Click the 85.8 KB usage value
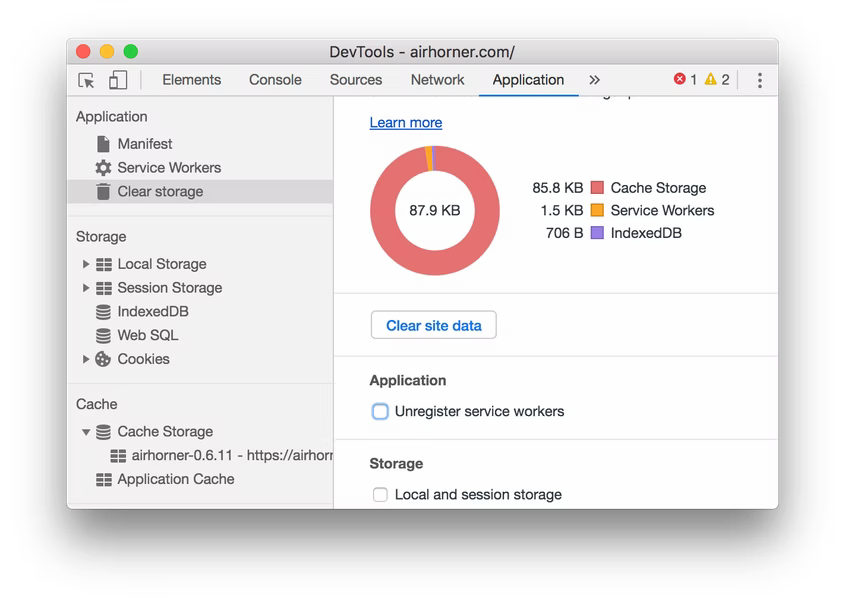This screenshot has height=604, width=845. [557, 188]
